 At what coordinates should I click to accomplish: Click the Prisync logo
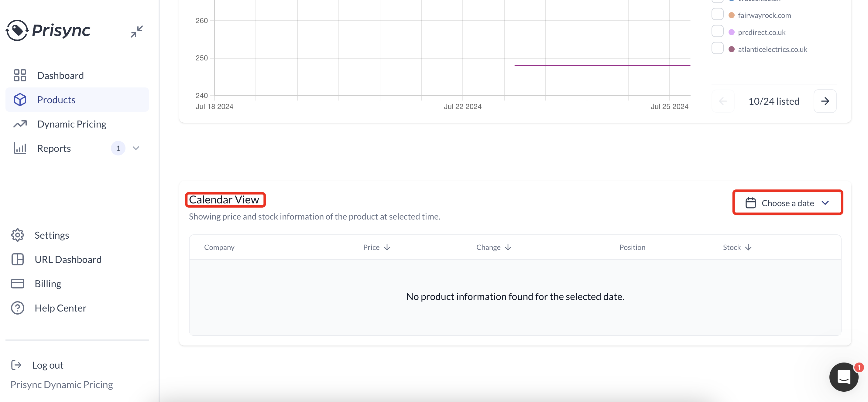(48, 30)
